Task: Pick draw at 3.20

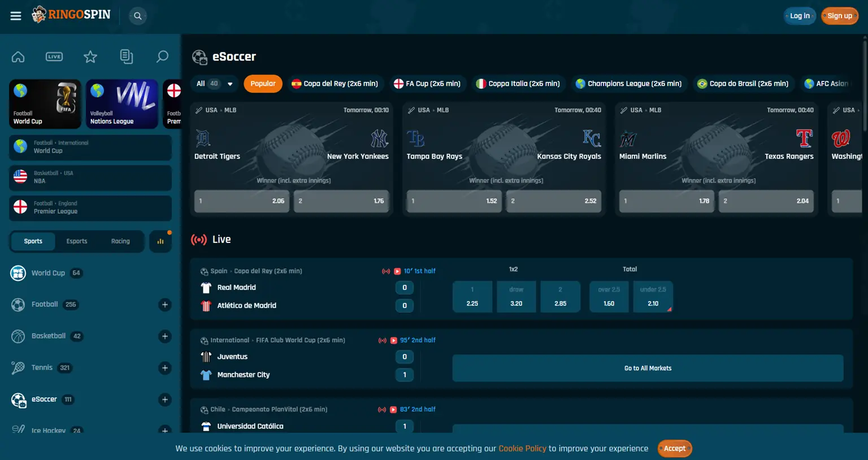Action: (517, 297)
